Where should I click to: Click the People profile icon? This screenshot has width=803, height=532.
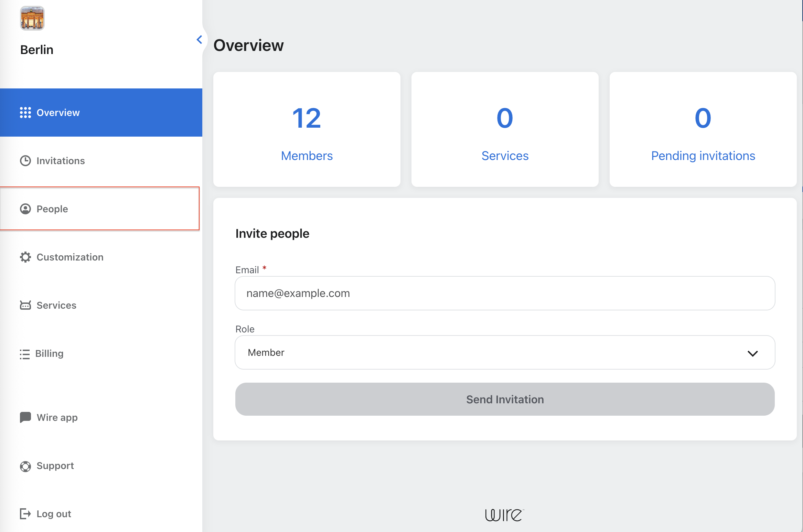pyautogui.click(x=25, y=209)
